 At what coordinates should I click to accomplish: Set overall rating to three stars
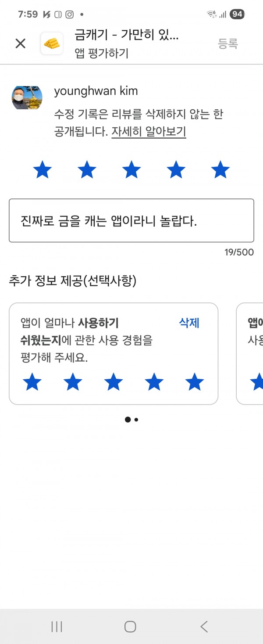131,169
